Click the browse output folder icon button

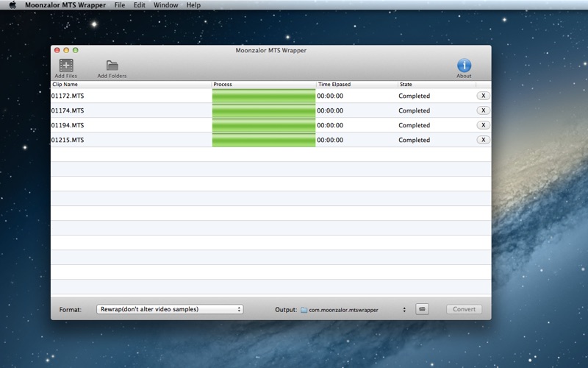tap(422, 309)
